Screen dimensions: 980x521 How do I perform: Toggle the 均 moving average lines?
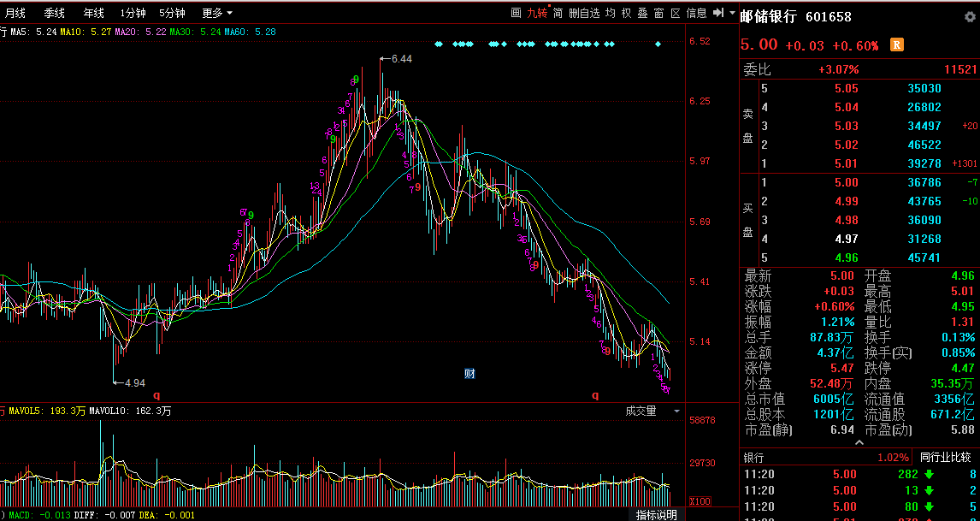(x=611, y=13)
